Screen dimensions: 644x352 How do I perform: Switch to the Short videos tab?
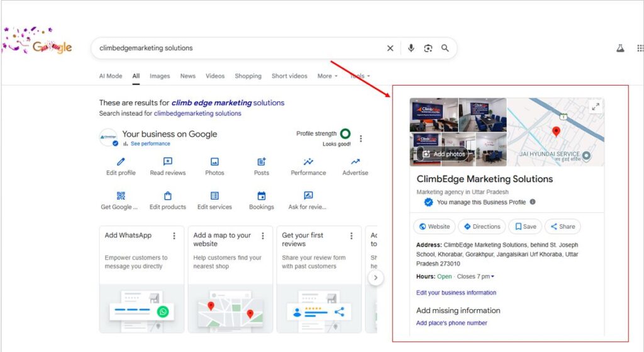point(289,76)
